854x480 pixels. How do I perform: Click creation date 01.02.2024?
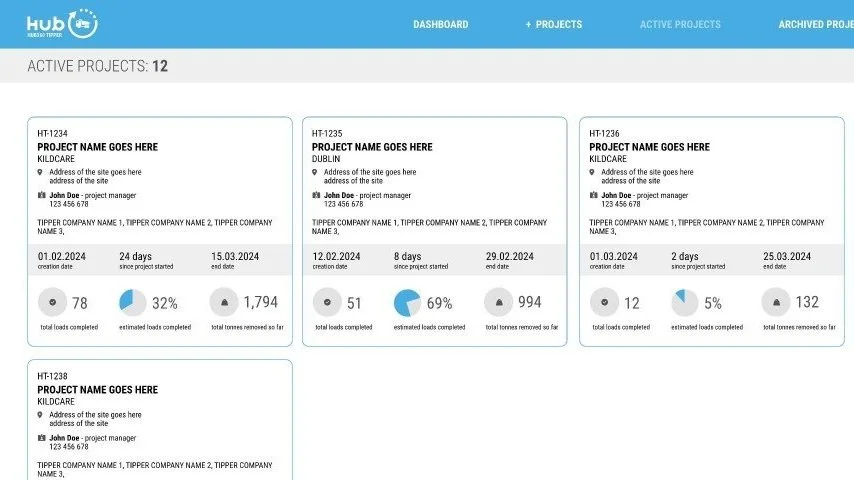point(62,257)
